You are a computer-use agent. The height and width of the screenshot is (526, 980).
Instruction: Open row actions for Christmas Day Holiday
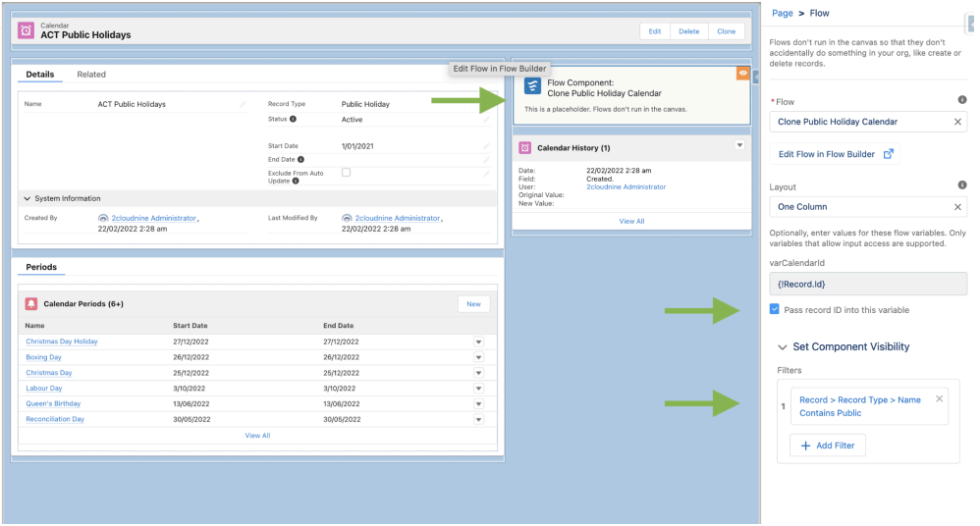click(x=478, y=342)
